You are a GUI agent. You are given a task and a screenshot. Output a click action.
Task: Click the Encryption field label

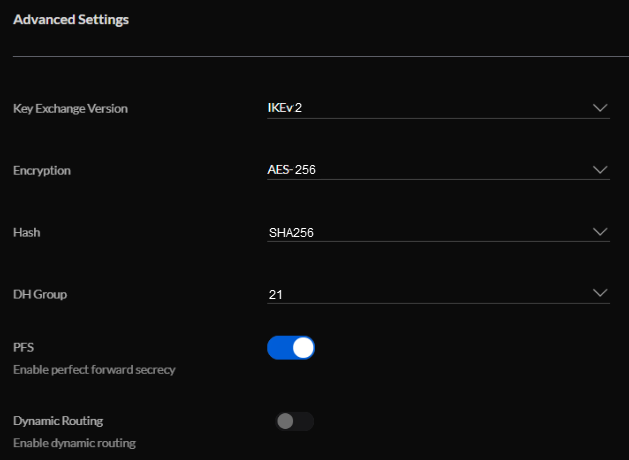[x=42, y=170]
